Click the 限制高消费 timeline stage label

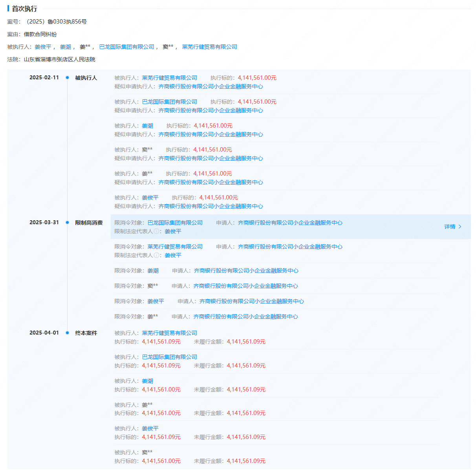click(89, 223)
